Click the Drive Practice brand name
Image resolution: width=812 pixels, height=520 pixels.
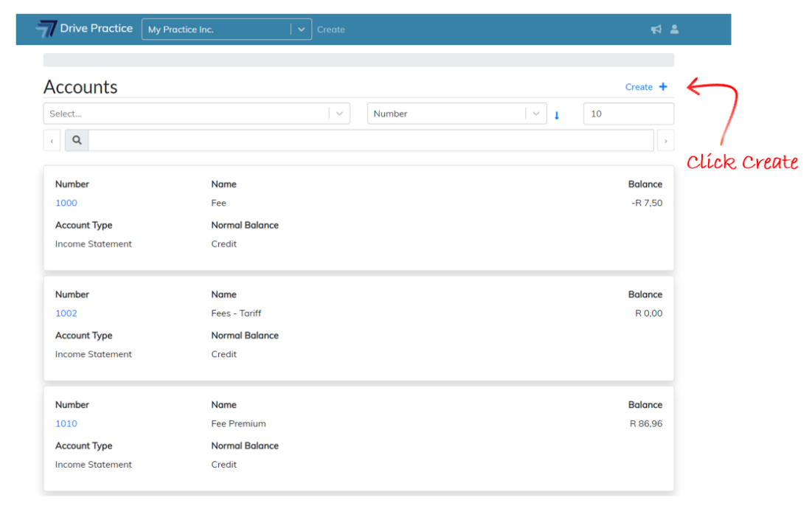(97, 29)
